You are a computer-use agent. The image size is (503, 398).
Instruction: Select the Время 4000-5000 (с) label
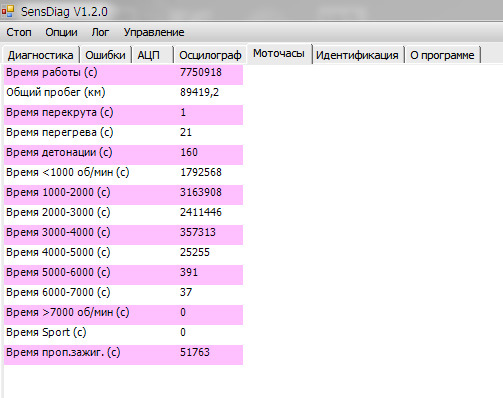click(x=58, y=253)
